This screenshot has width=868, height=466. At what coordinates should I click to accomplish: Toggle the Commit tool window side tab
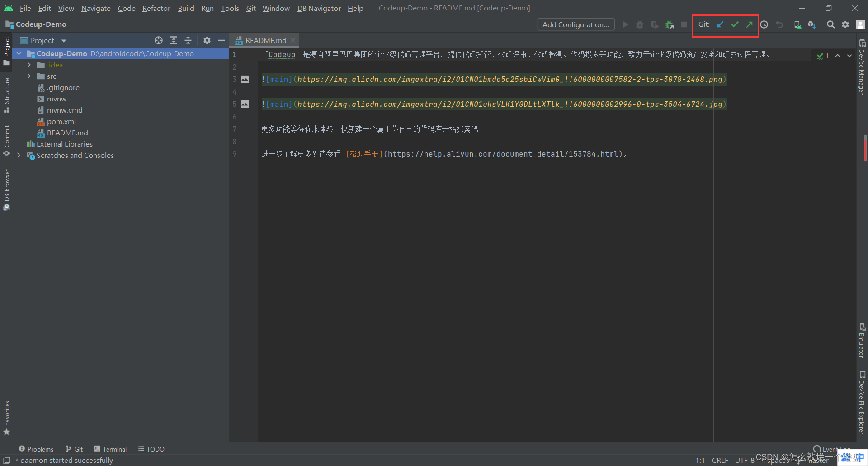tap(6, 140)
